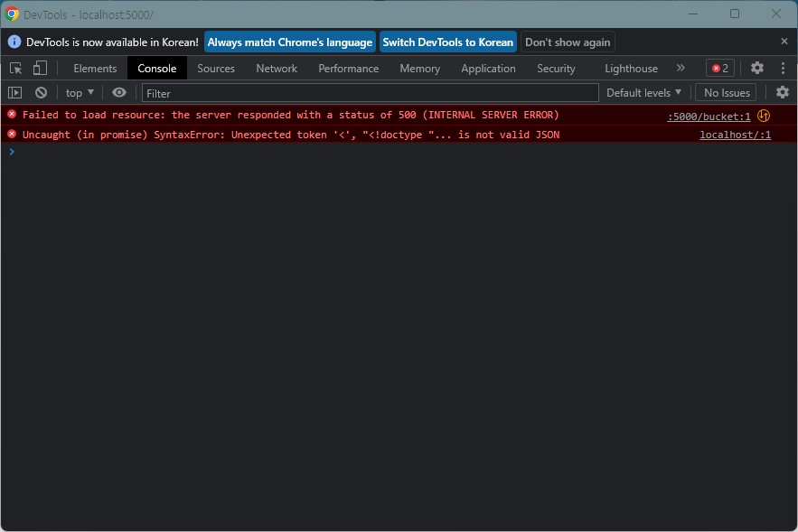Open the Default levels dropdown

643,92
